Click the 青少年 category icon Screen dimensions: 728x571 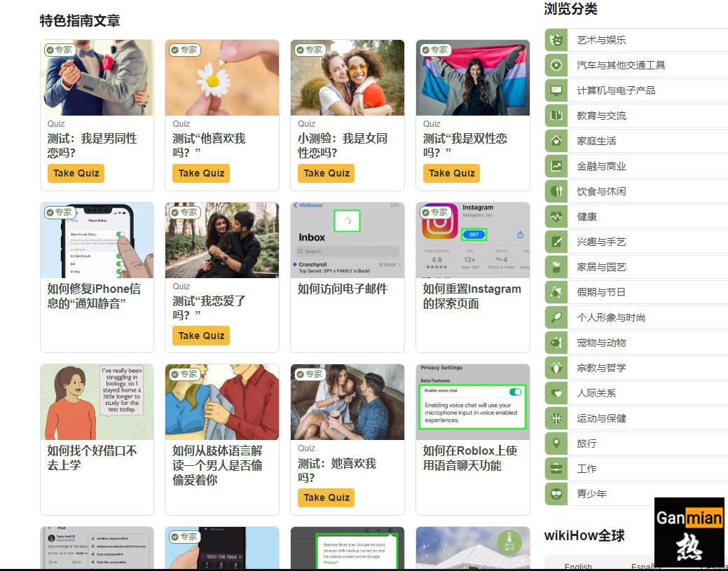pyautogui.click(x=556, y=494)
